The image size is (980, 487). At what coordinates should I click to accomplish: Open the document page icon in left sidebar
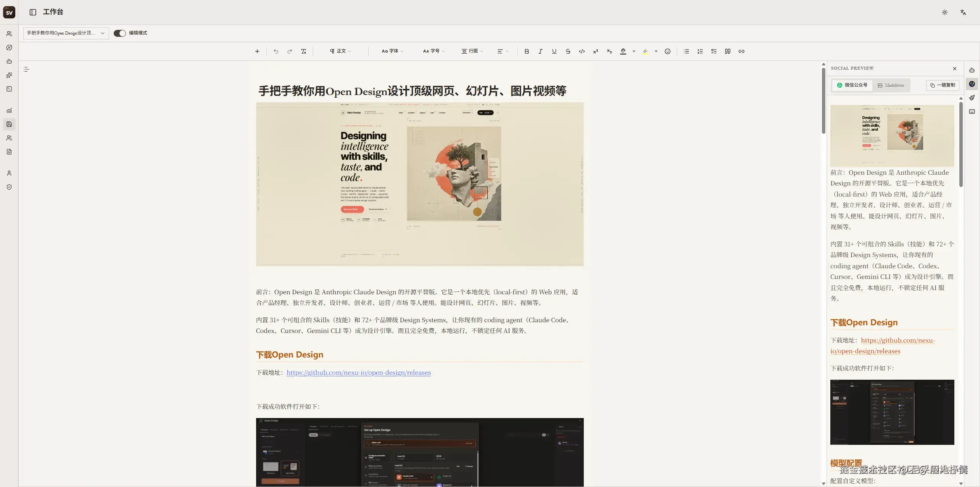pyautogui.click(x=9, y=152)
